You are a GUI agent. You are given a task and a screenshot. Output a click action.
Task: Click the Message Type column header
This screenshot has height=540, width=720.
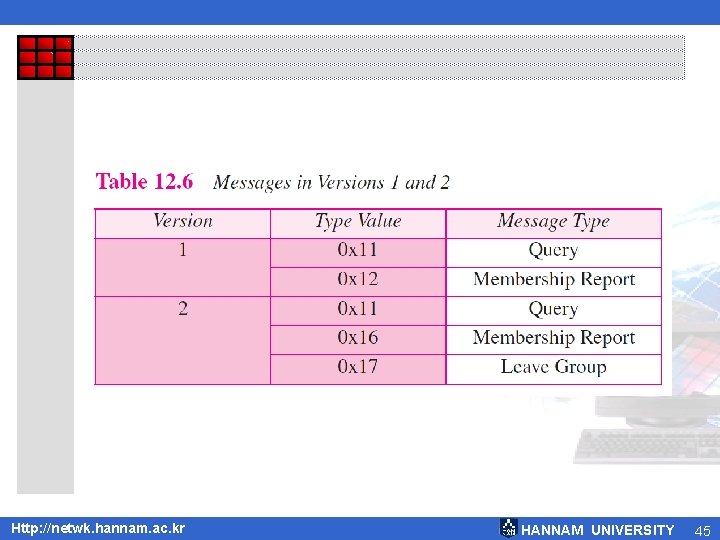[x=553, y=224]
